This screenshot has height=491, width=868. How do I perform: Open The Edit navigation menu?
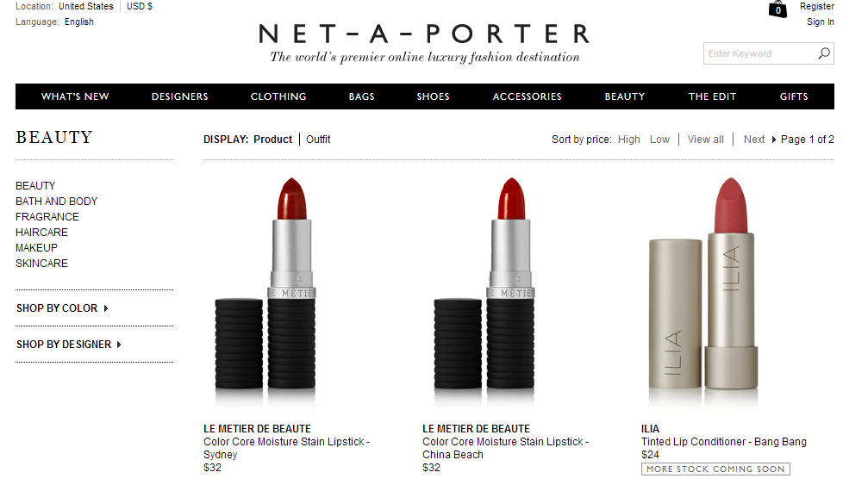pyautogui.click(x=712, y=96)
